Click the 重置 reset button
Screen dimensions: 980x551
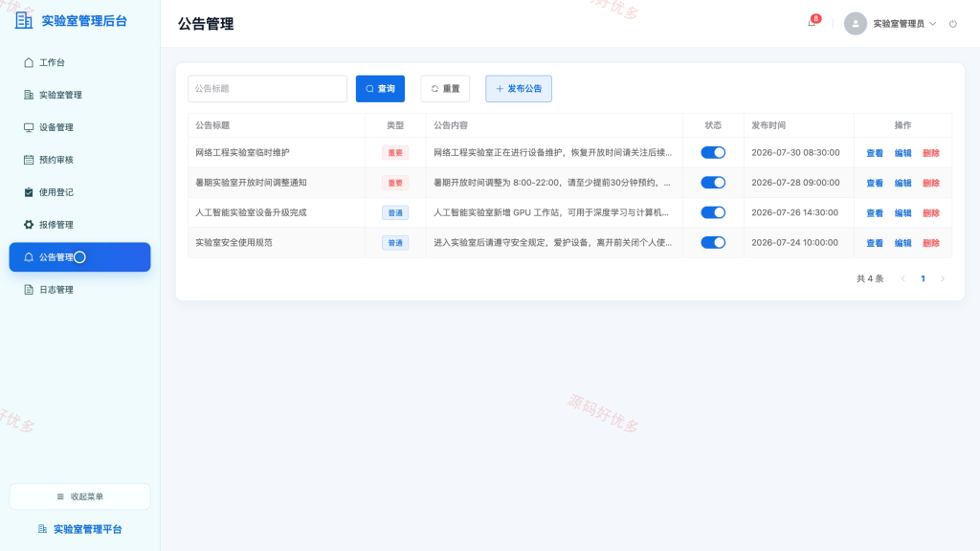(445, 89)
